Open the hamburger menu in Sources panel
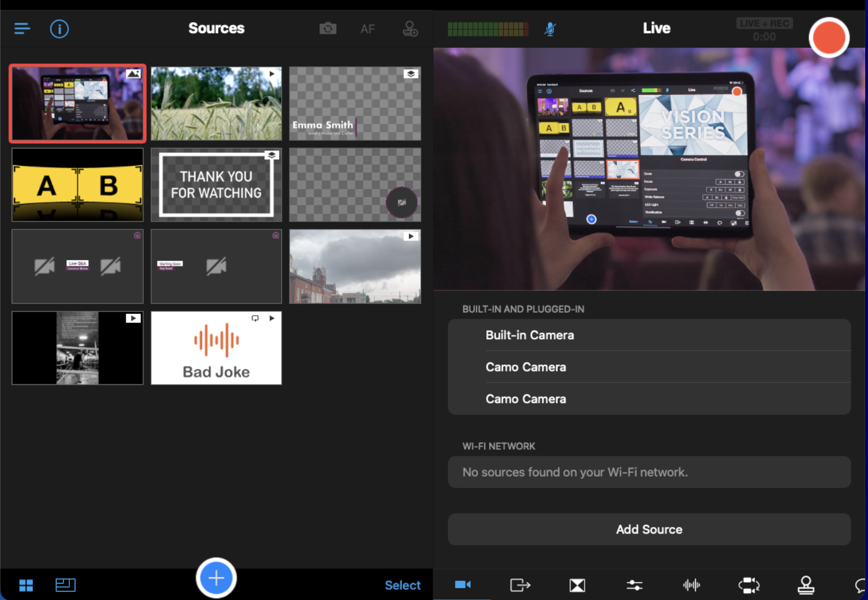The image size is (868, 600). (x=22, y=29)
